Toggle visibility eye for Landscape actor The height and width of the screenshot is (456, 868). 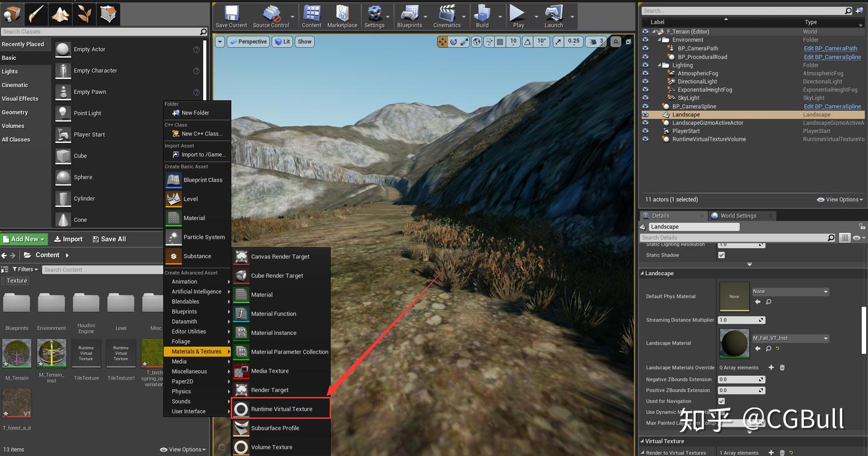click(x=646, y=115)
